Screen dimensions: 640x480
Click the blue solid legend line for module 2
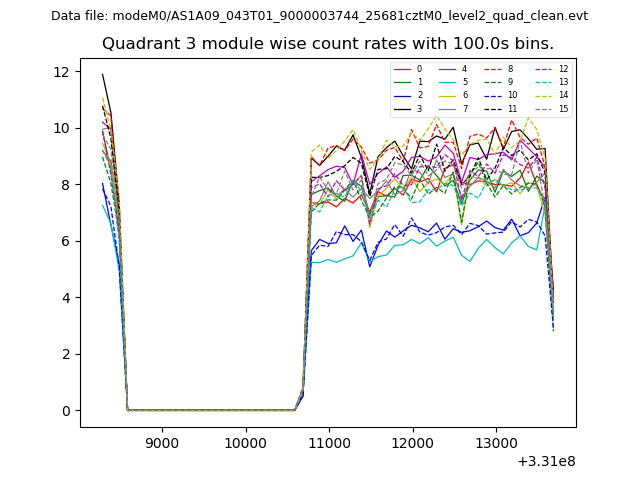[x=402, y=95]
